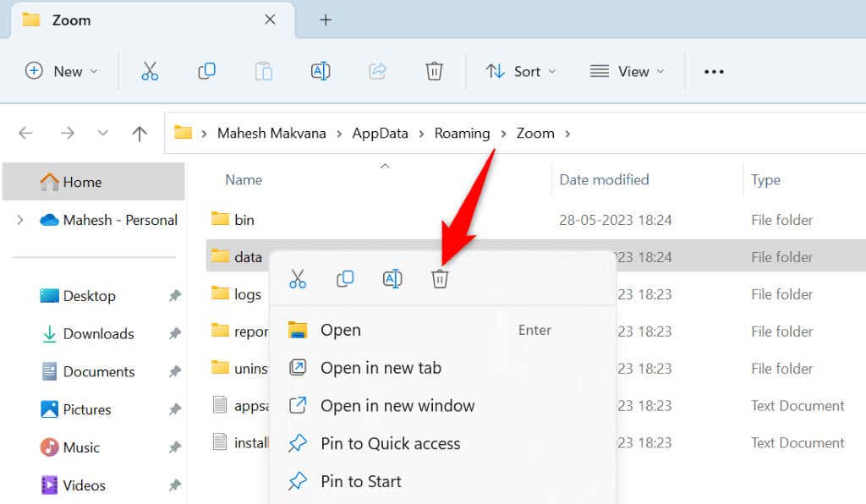Screen dimensions: 866x504
Task: Expand Mahesh - Personal OneDrive tree node
Action: pos(20,220)
